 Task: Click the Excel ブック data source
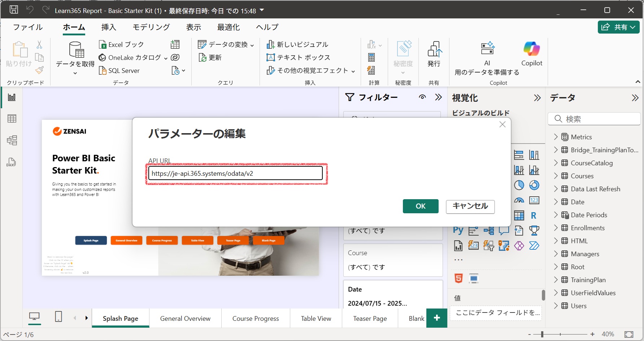click(x=121, y=44)
